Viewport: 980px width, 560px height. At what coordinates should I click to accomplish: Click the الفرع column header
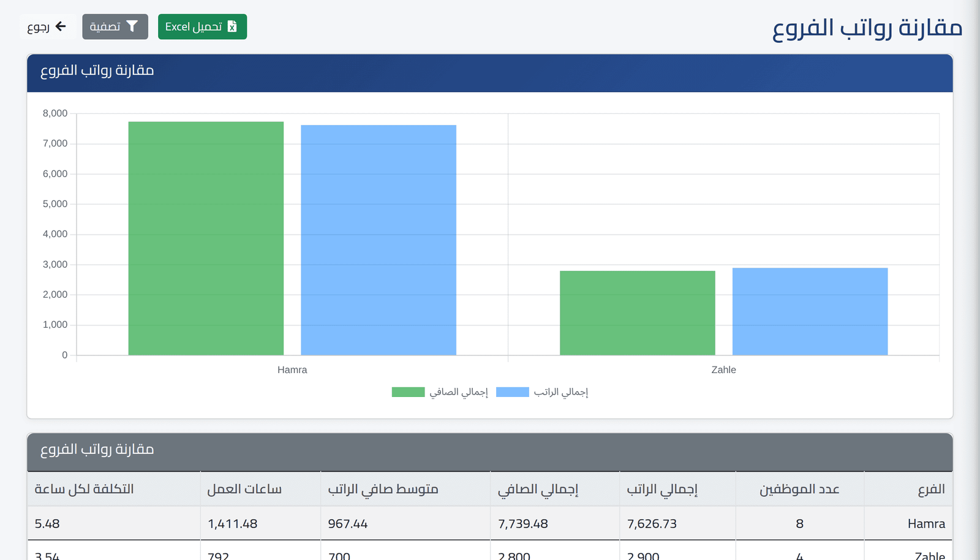(908, 489)
